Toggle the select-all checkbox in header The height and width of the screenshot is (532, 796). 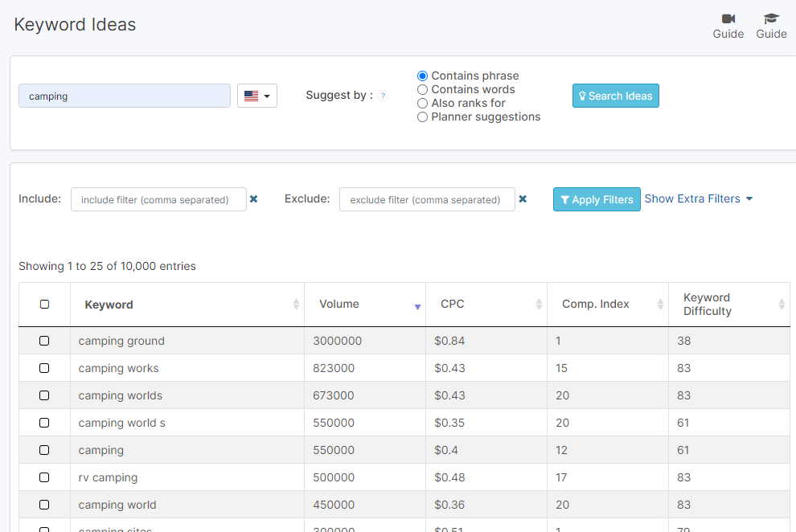tap(44, 305)
